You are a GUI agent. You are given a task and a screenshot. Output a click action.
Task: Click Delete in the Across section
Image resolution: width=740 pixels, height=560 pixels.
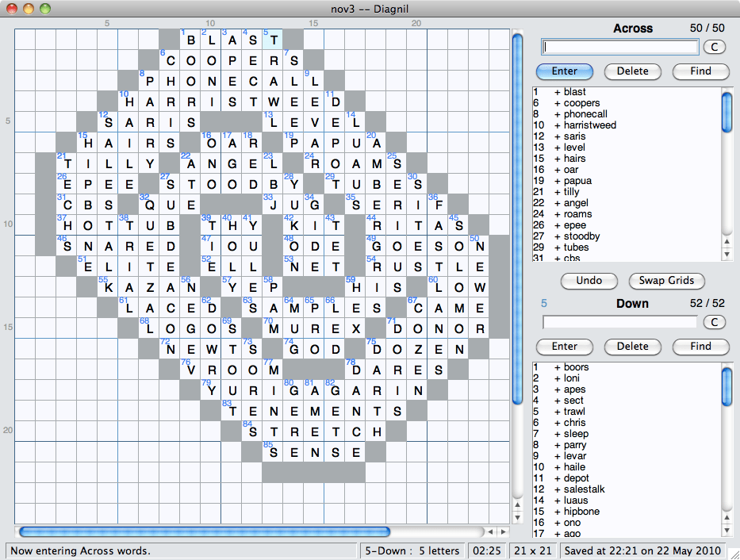point(632,71)
